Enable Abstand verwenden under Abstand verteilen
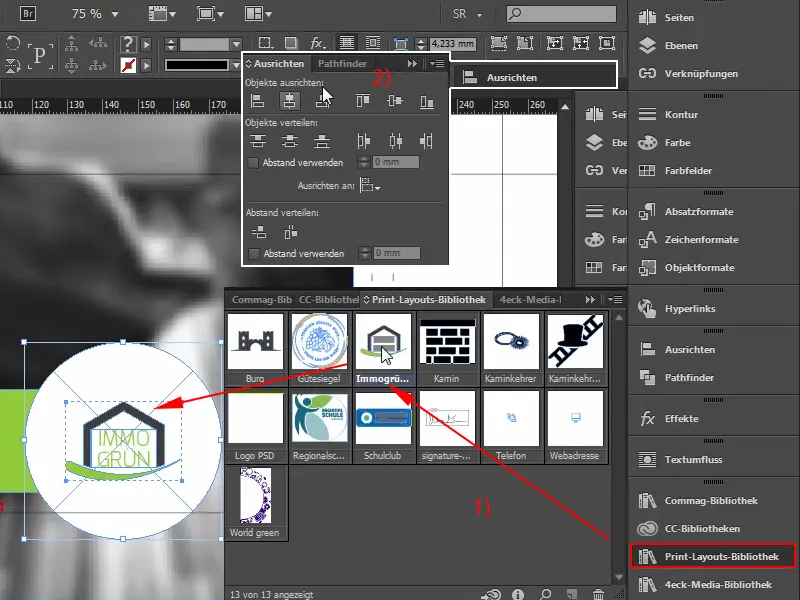The image size is (800, 600). [254, 254]
